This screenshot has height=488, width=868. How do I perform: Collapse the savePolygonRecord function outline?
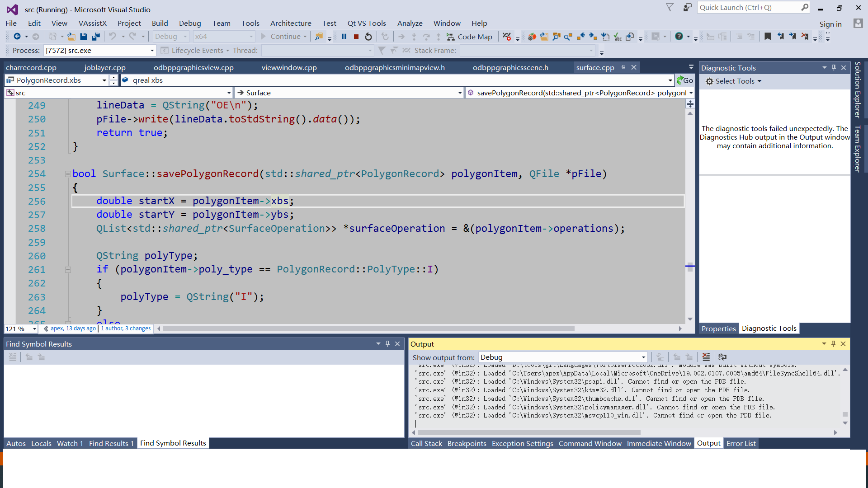click(68, 174)
